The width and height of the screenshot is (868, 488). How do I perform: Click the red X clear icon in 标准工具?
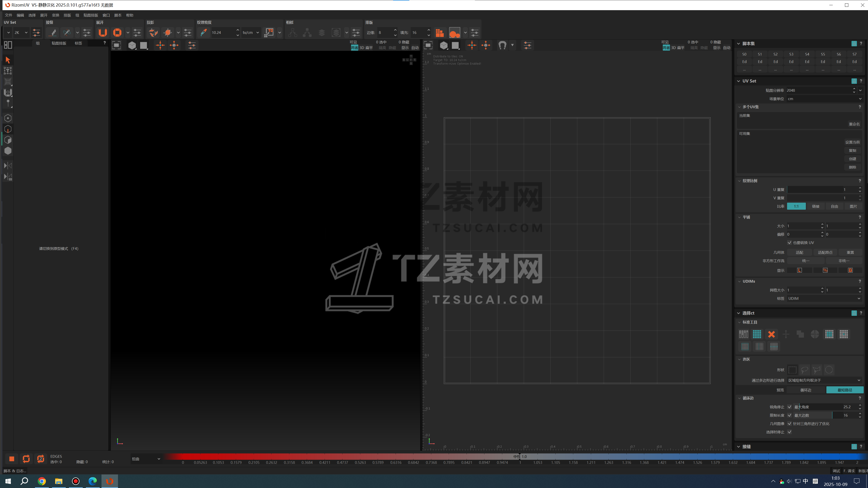pyautogui.click(x=771, y=334)
